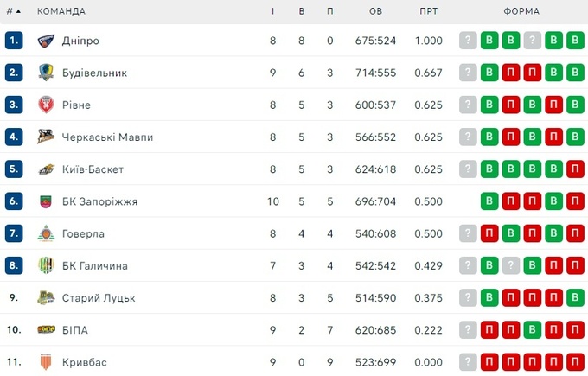The width and height of the screenshot is (588, 376).
Task: Click the БК Галичина team logo
Action: [46, 265]
